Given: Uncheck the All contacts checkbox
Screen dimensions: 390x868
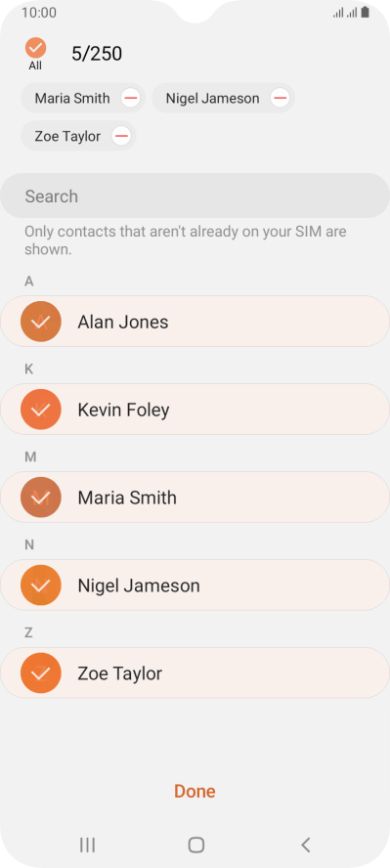Looking at the screenshot, I should pos(35,48).
